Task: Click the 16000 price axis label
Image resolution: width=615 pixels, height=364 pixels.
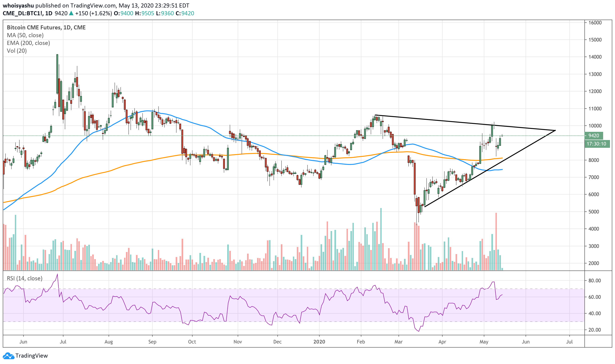Action: (x=595, y=23)
